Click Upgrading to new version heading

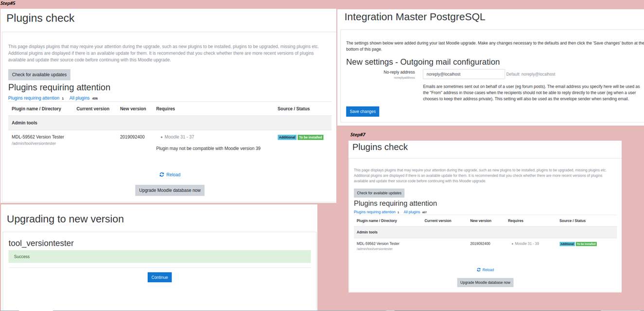click(x=65, y=219)
